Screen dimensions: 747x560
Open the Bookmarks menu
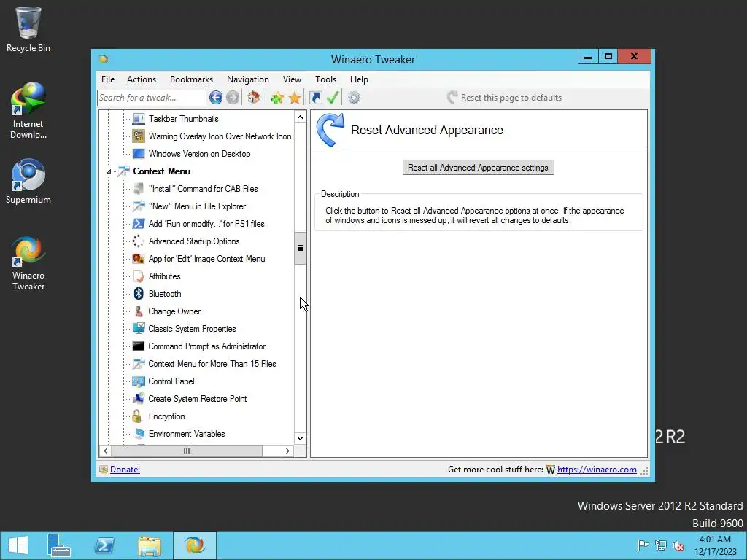(x=192, y=79)
